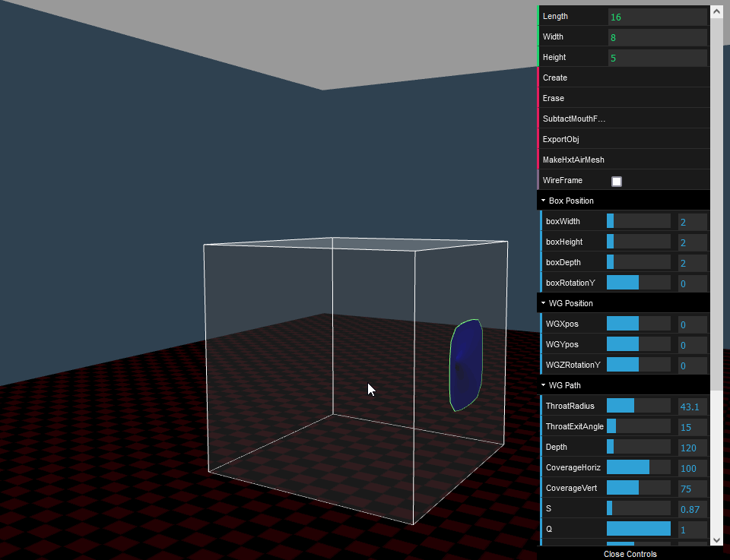
Task: Click the Erase button
Action: (x=624, y=98)
